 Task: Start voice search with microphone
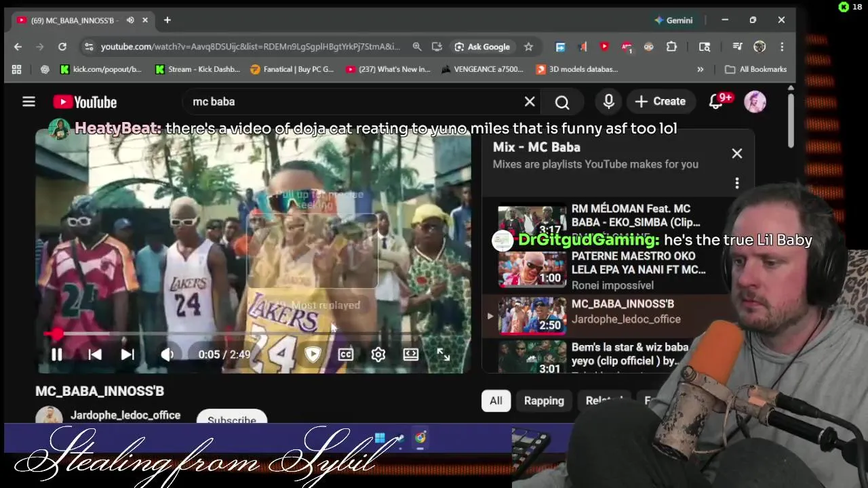(609, 102)
